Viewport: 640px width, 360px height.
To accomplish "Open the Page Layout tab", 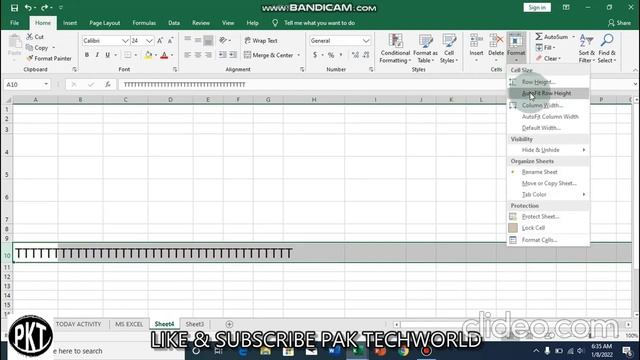I will click(x=104, y=23).
